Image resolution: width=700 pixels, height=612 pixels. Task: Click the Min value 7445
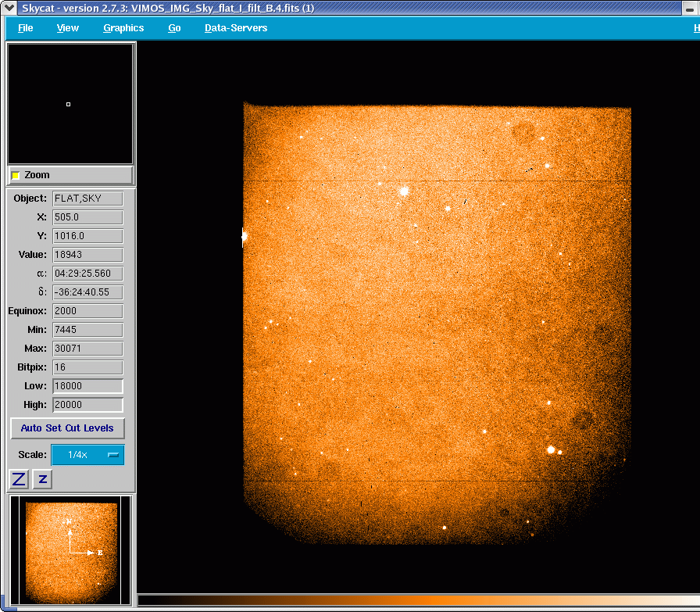click(88, 330)
